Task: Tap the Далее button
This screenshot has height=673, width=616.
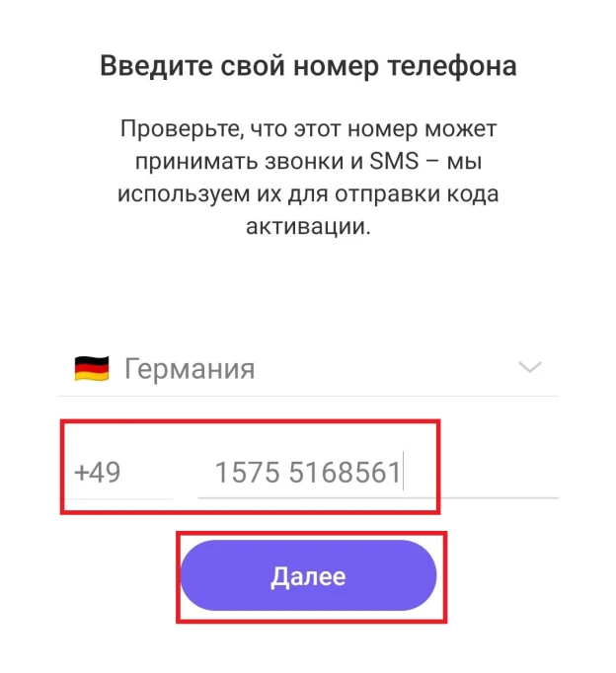Action: coord(308,575)
